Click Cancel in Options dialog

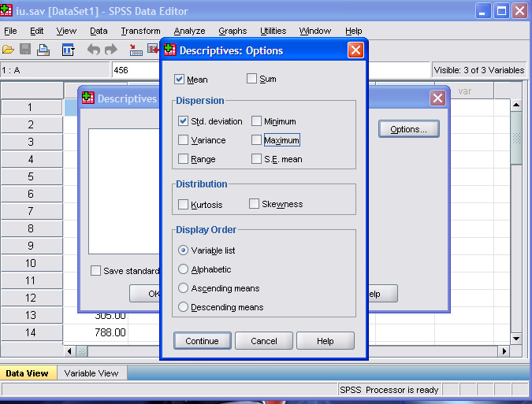pos(264,341)
